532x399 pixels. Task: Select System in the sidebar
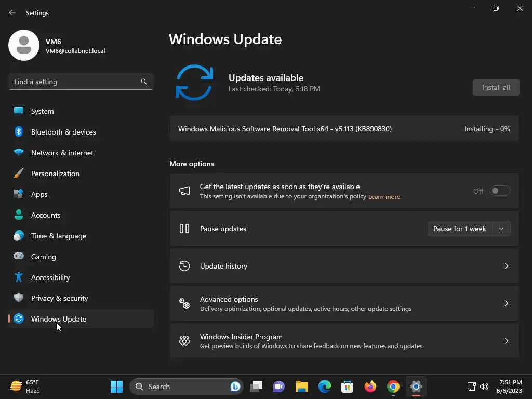pos(81,111)
